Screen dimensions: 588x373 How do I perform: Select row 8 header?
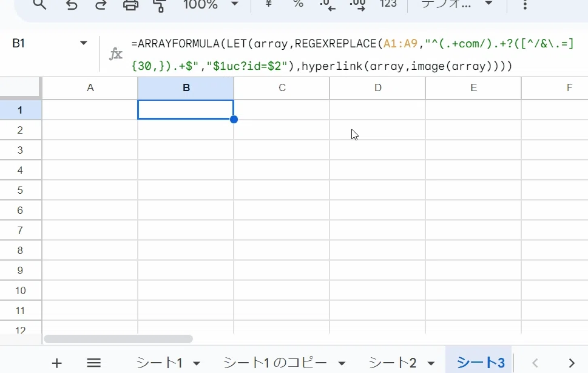[x=20, y=250]
